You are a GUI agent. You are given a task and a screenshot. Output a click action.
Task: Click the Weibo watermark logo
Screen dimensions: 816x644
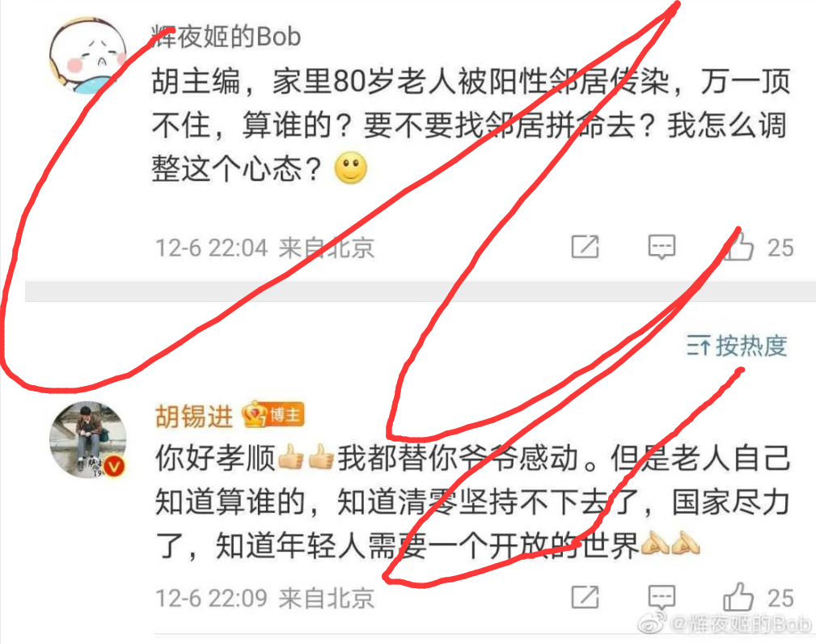652,623
